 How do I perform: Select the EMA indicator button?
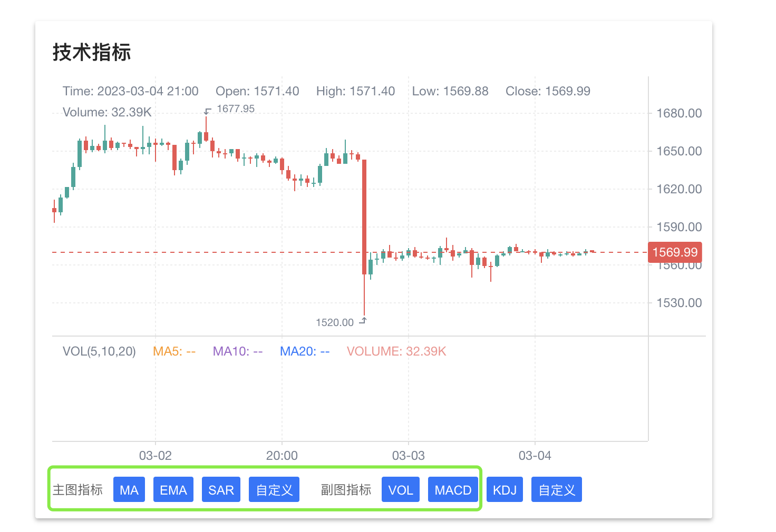(173, 489)
